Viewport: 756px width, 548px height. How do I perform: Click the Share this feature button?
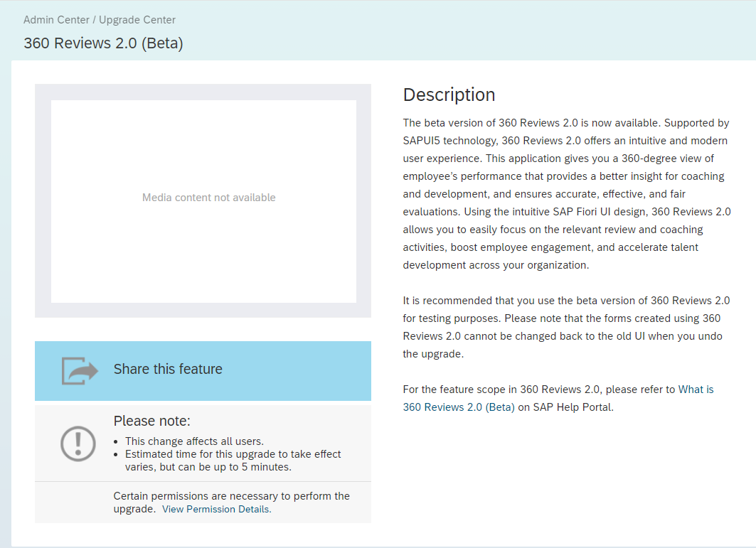pyautogui.click(x=203, y=370)
